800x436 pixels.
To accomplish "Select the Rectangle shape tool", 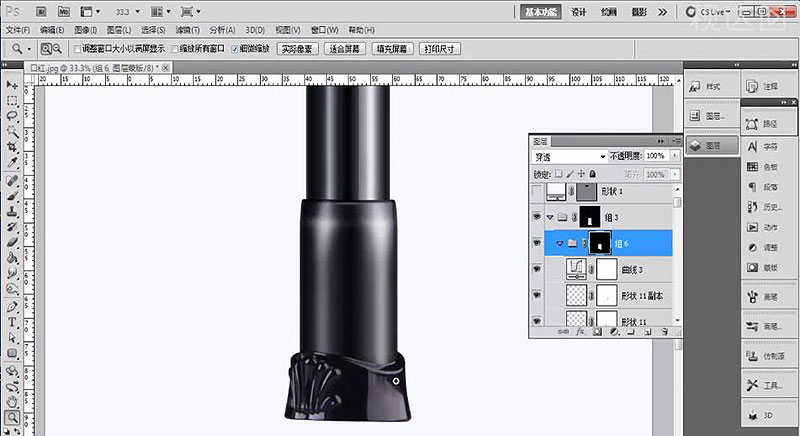I will 12,353.
